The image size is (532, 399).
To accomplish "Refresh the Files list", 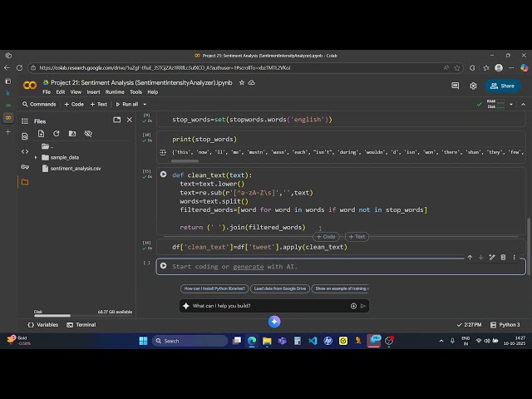I will 57,134.
